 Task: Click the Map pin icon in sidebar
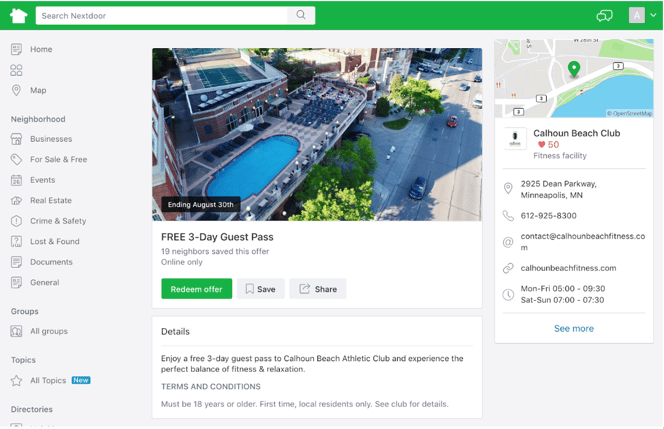(x=16, y=90)
